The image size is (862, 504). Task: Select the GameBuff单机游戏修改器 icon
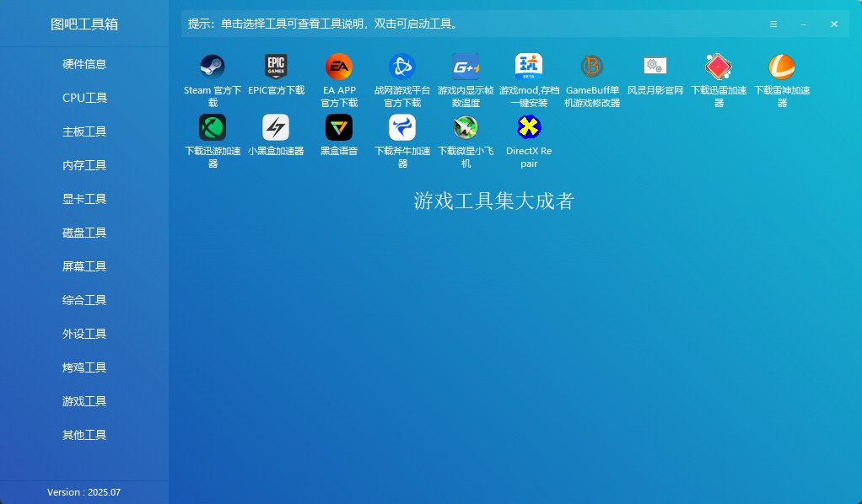(592, 67)
